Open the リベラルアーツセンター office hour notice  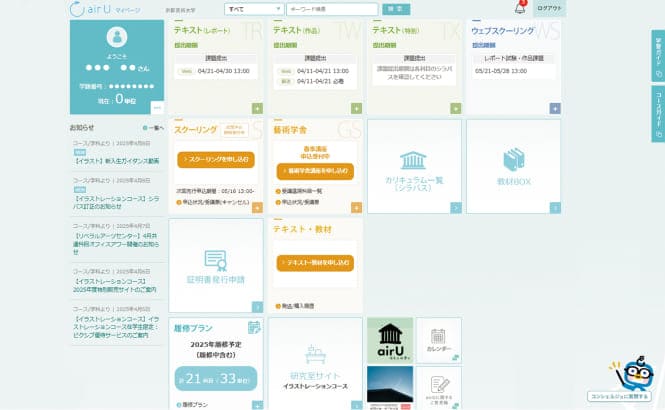(117, 244)
